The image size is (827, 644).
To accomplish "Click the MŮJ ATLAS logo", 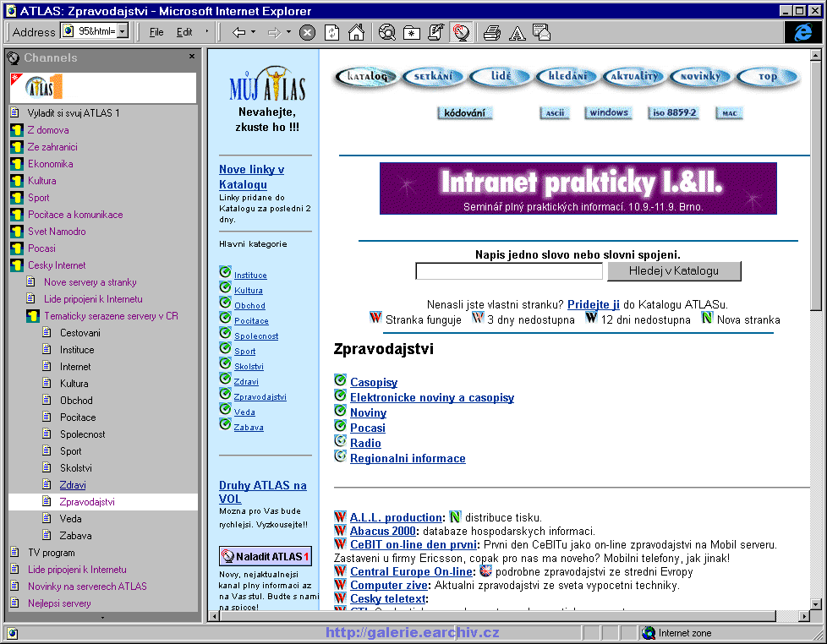I will (x=267, y=84).
